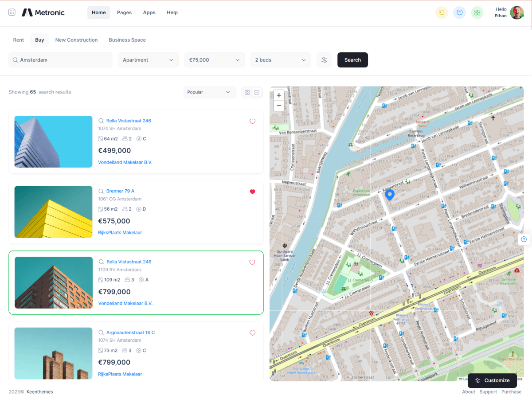The width and height of the screenshot is (532, 399).
Task: Click the yellow sun theme icon
Action: tap(442, 12)
